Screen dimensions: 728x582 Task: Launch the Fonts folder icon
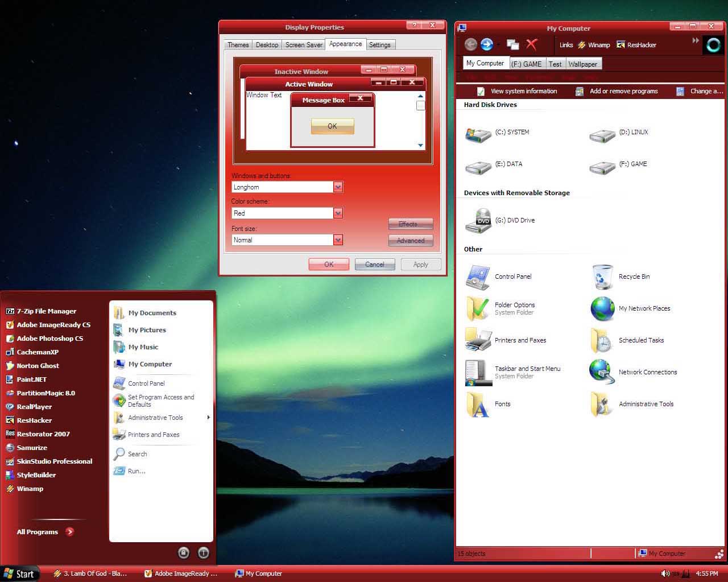[x=478, y=404]
